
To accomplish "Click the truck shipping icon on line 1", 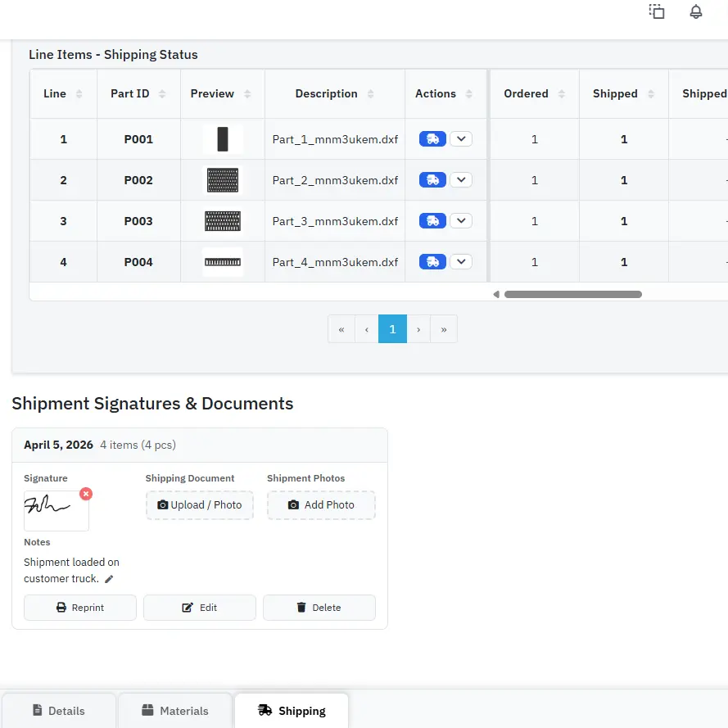I will [x=432, y=138].
